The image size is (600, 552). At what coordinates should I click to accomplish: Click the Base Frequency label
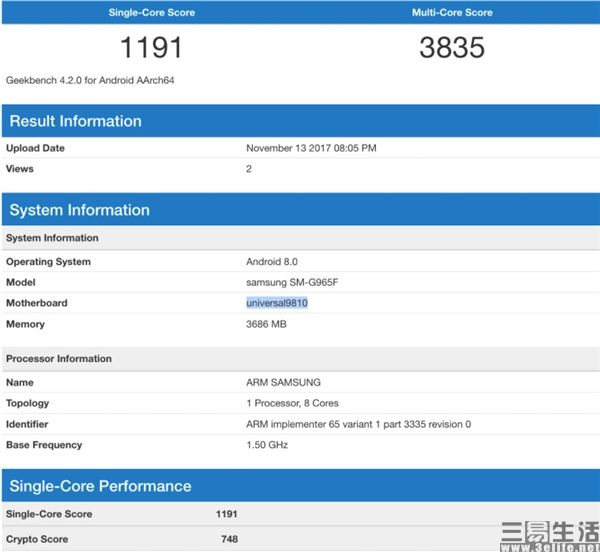[x=44, y=445]
